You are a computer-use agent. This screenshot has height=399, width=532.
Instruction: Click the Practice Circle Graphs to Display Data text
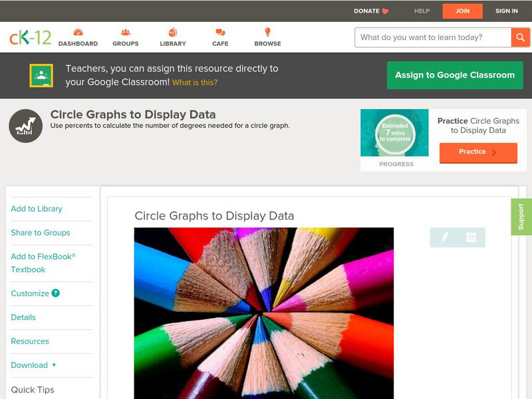[478, 126]
